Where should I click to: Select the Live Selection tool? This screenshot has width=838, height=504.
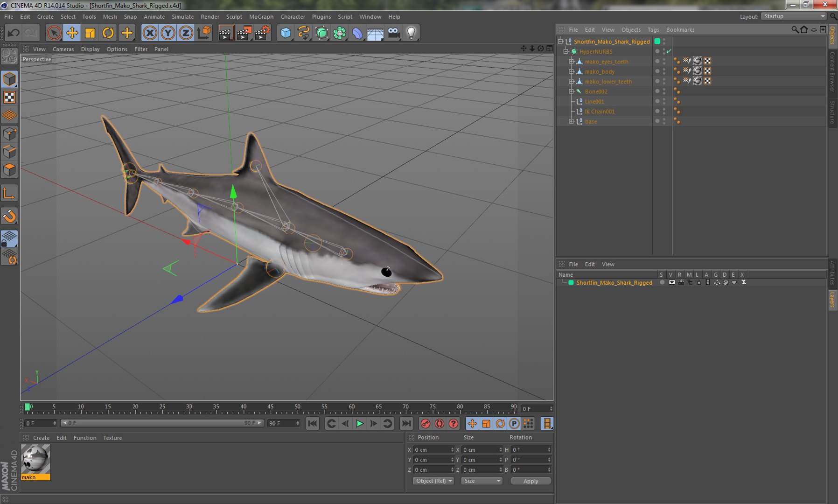(x=54, y=33)
